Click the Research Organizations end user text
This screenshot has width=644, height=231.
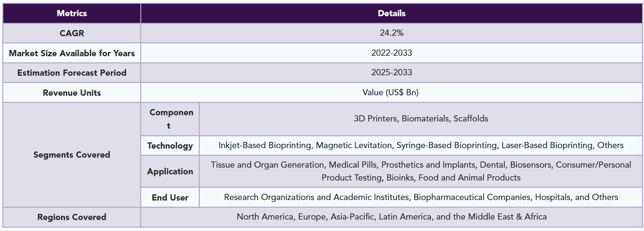[x=421, y=197]
